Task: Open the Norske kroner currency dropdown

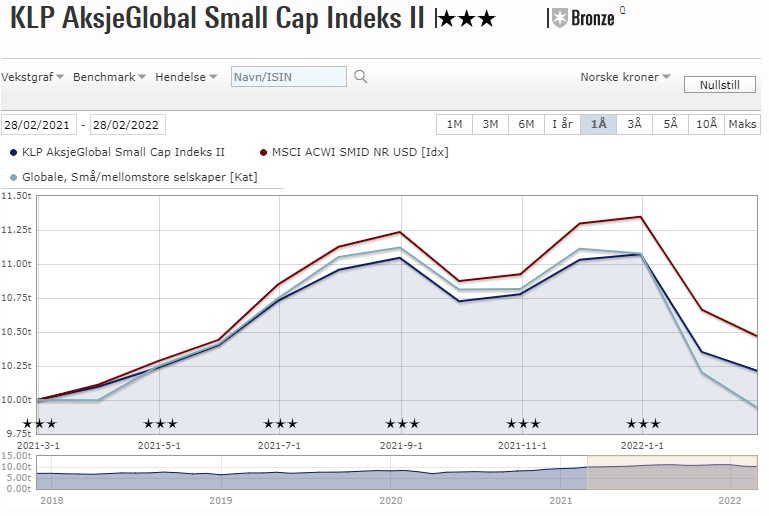Action: (x=625, y=77)
